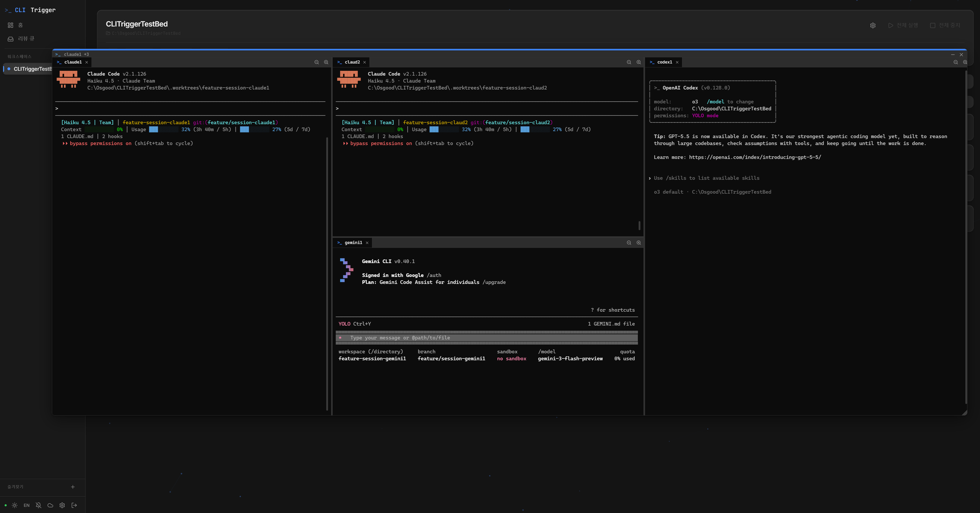This screenshot has width=980, height=513.
Task: Zoom out the gemini1 terminal pane
Action: coord(629,243)
